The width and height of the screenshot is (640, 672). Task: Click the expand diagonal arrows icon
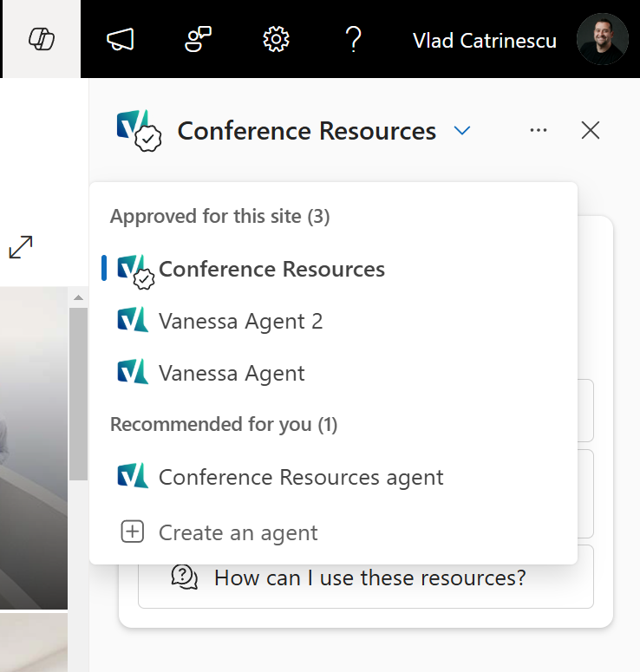click(x=21, y=247)
